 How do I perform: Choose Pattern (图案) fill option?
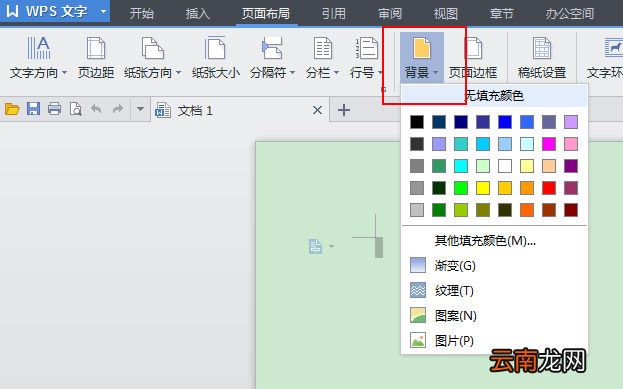[x=494, y=315]
